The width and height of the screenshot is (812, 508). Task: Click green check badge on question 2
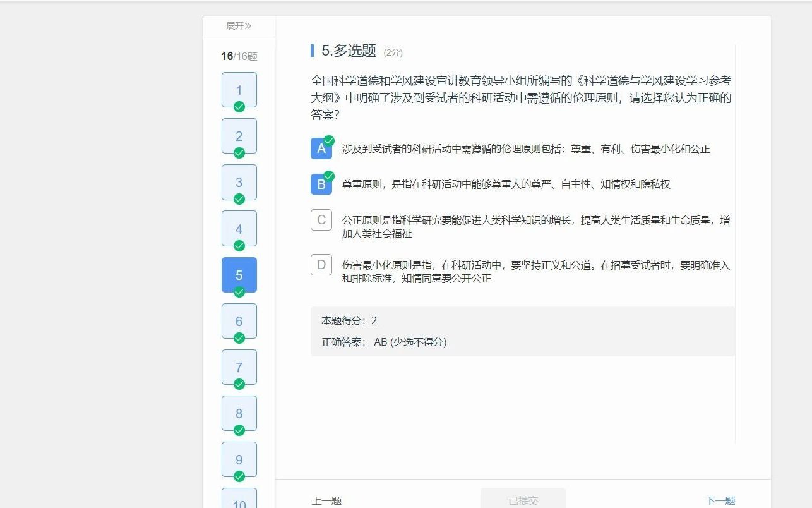[x=239, y=153]
